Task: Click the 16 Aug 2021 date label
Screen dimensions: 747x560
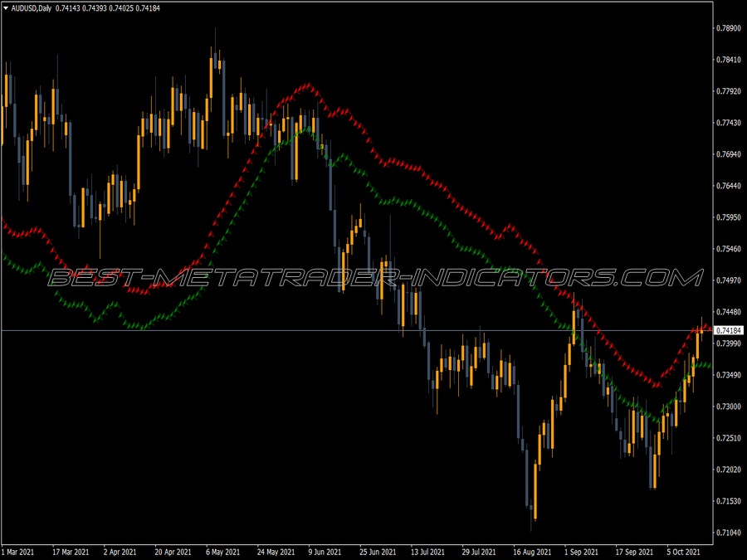Action: [532, 552]
